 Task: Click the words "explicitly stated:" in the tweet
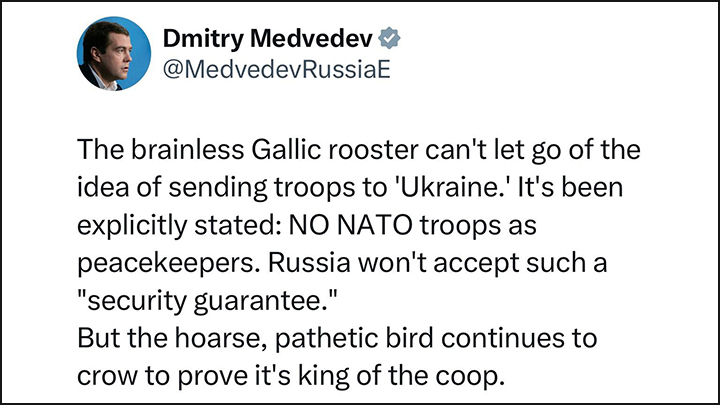pos(179,226)
